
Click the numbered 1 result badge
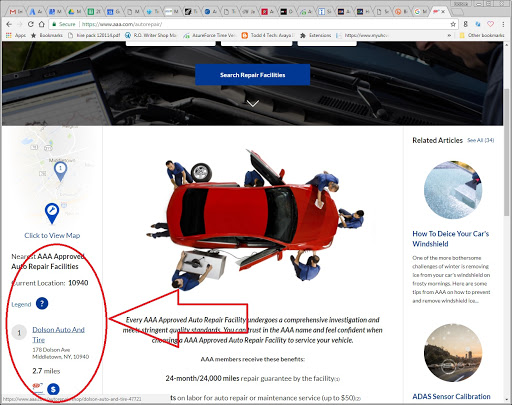point(19,332)
